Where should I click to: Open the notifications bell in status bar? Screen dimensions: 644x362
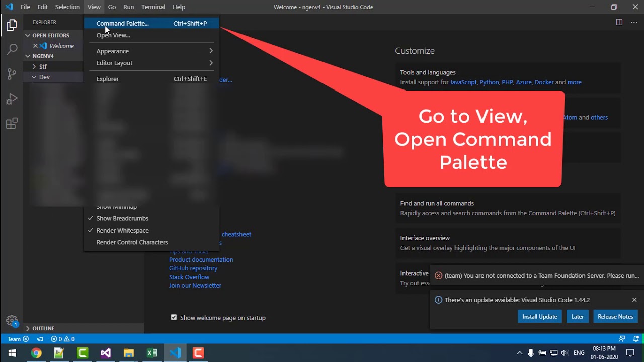coord(636,339)
